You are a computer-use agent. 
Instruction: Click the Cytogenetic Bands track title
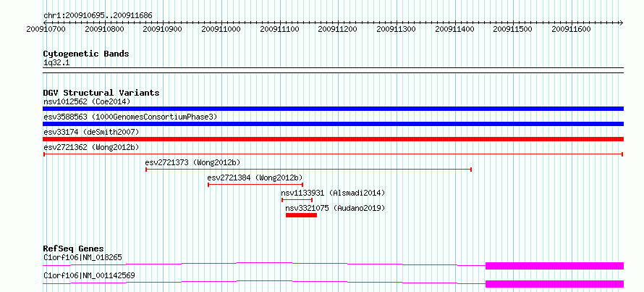click(86, 54)
